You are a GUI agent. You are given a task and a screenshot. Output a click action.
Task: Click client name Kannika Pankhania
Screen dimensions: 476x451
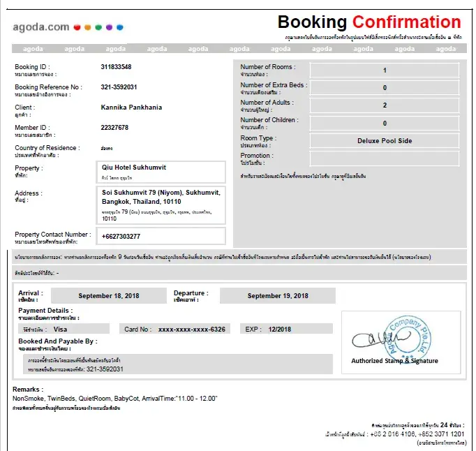point(131,108)
